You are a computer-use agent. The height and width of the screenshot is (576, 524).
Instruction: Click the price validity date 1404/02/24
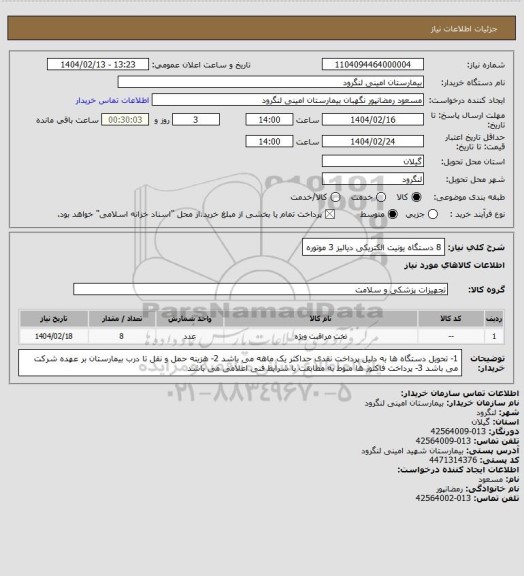coord(373,141)
